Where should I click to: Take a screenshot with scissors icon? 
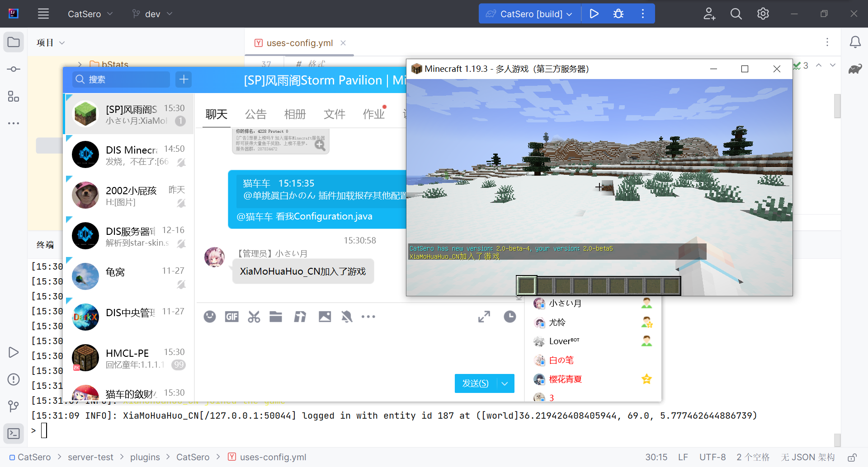pyautogui.click(x=254, y=317)
